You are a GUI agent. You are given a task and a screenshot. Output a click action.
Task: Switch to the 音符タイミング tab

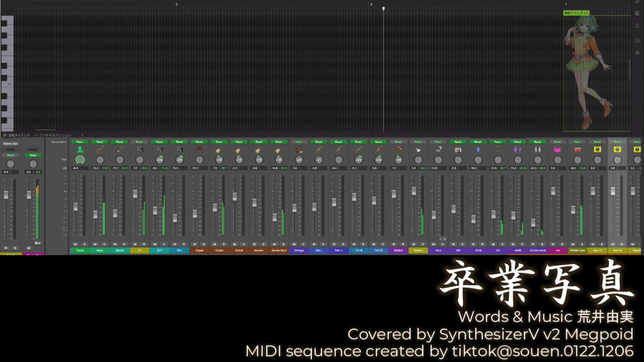16,135
